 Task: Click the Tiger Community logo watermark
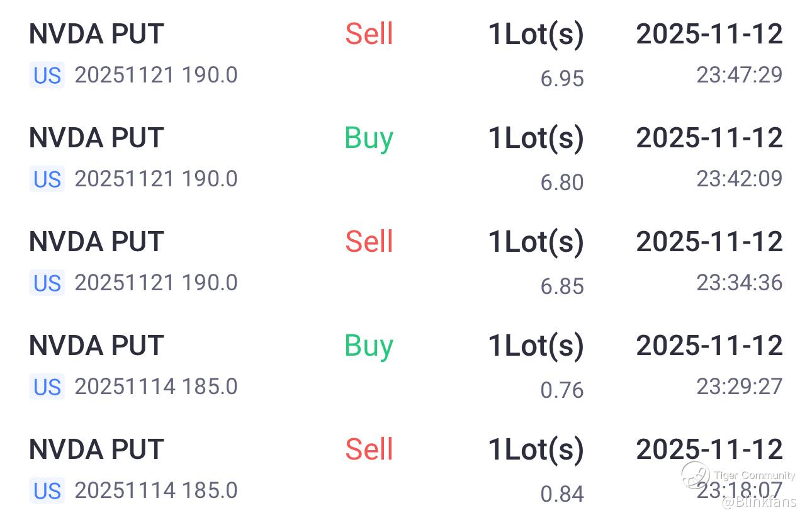[695, 475]
